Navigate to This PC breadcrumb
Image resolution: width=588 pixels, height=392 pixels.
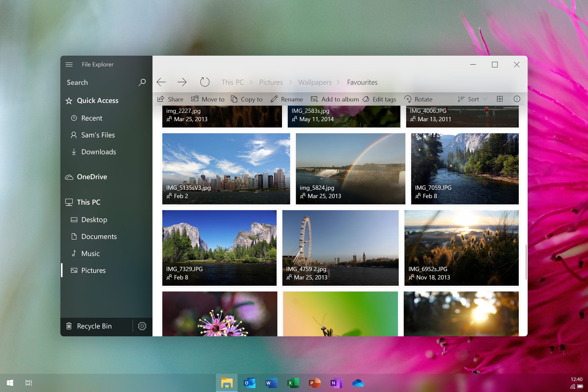click(x=232, y=82)
